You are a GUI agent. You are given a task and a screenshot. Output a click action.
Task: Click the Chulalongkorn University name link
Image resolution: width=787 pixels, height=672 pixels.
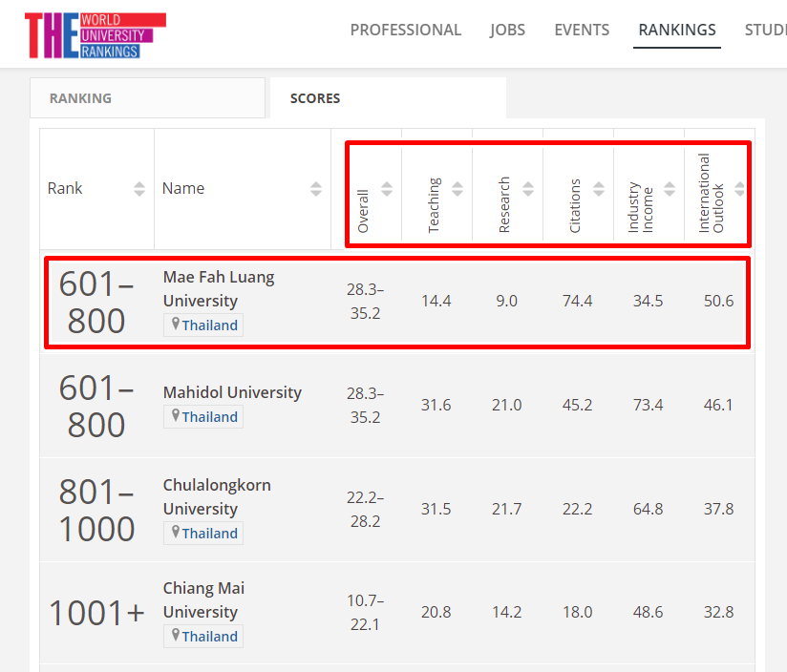(x=216, y=496)
